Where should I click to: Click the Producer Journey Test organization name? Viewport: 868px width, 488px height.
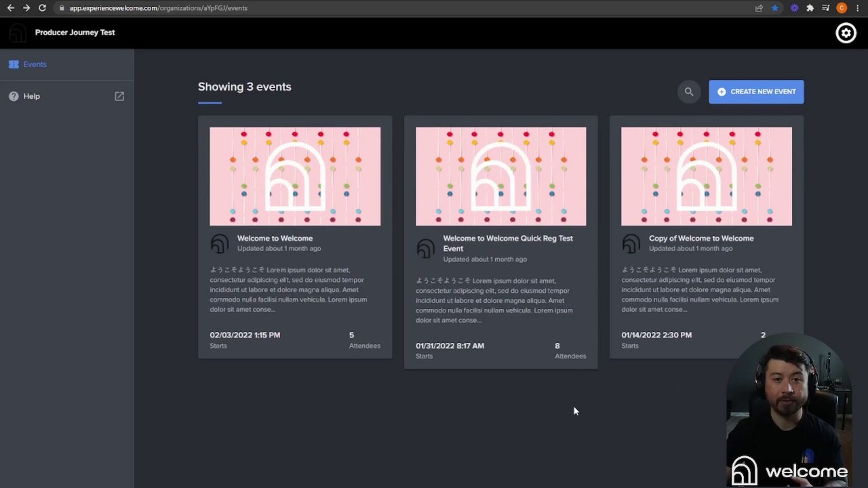[75, 33]
